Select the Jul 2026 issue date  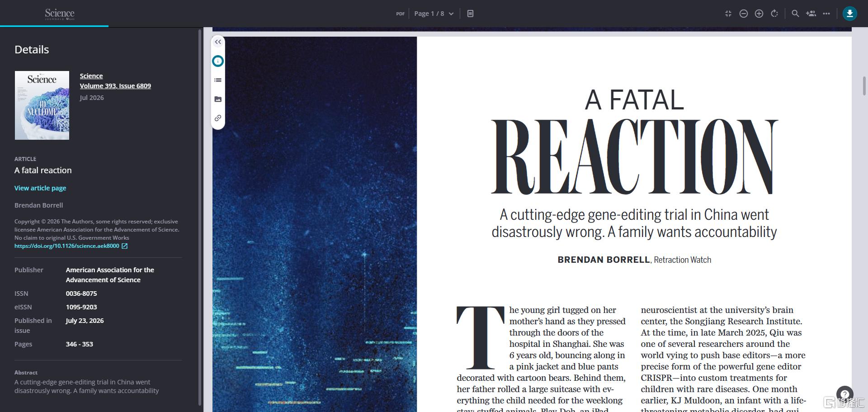92,98
